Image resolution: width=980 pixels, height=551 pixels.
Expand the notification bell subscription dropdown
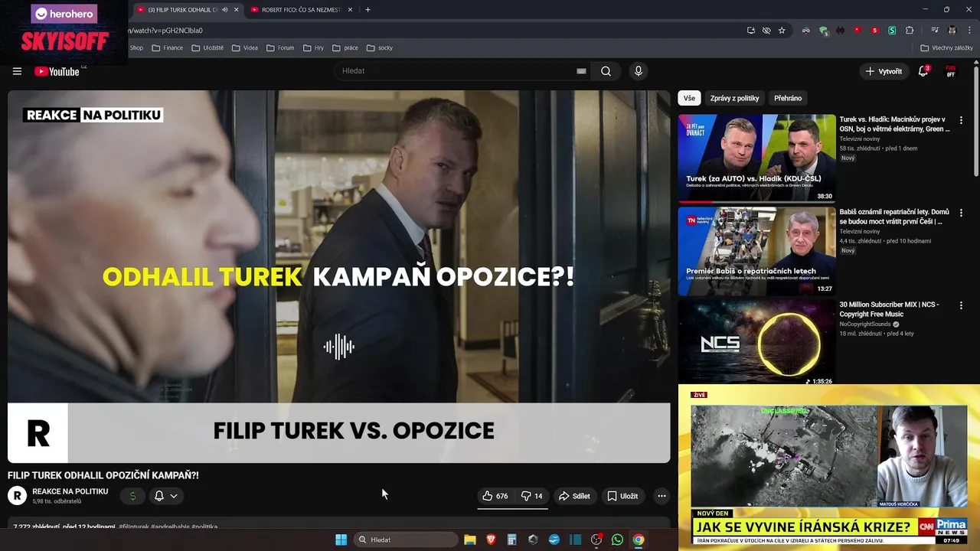(166, 496)
